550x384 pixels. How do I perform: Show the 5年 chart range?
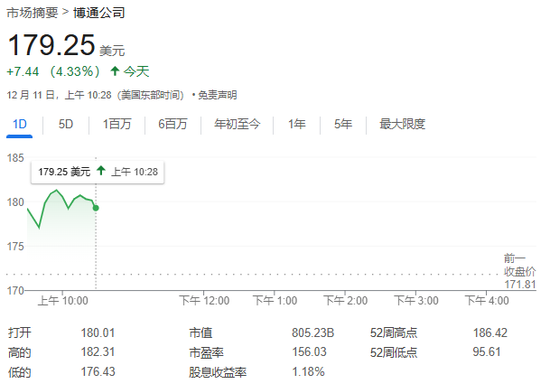tap(343, 124)
